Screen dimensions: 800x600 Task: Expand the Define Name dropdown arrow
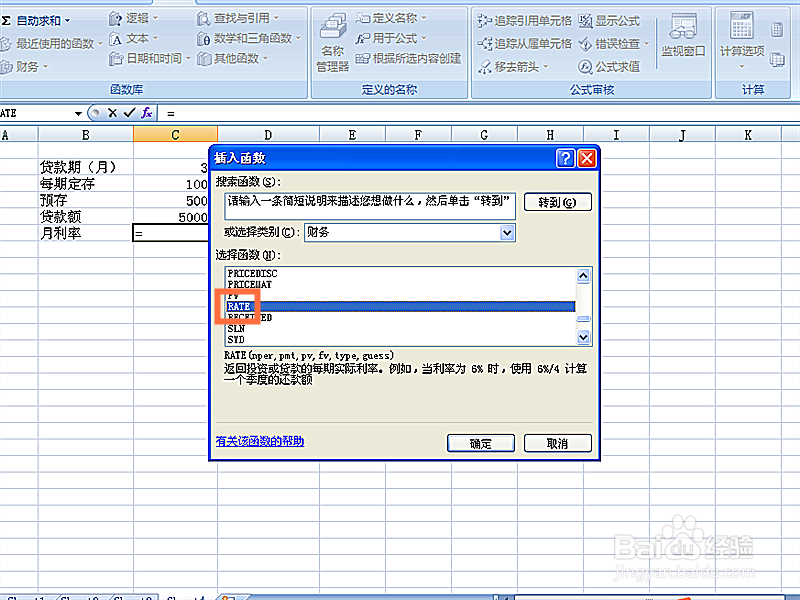(423, 18)
